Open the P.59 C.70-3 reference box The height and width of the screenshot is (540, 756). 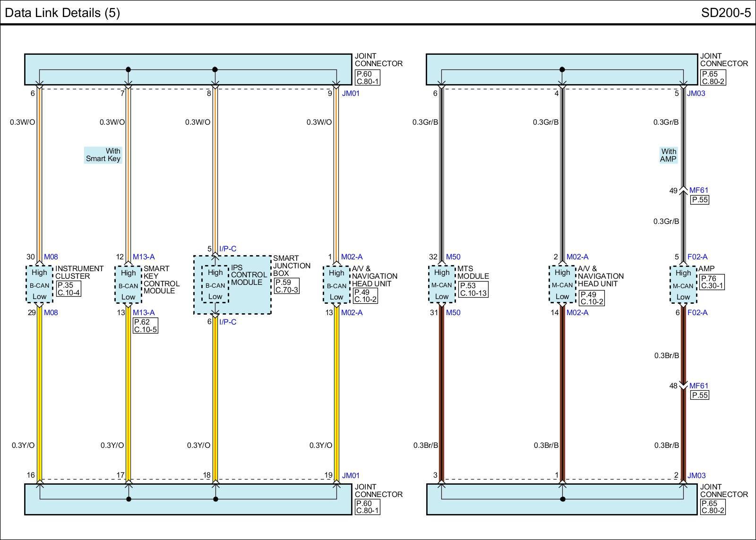point(286,286)
